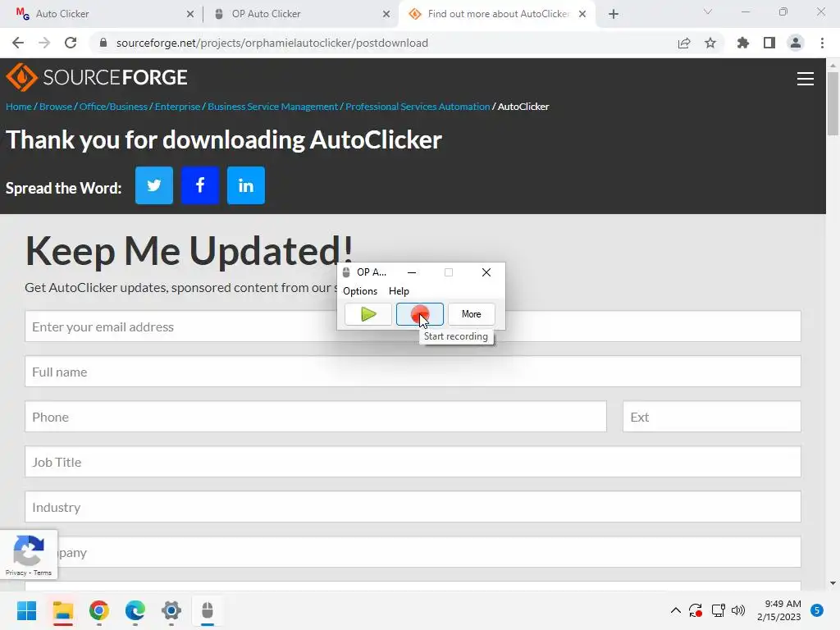Screen dimensions: 840x630
Task: Click the share page icon in address bar
Action: point(684,43)
